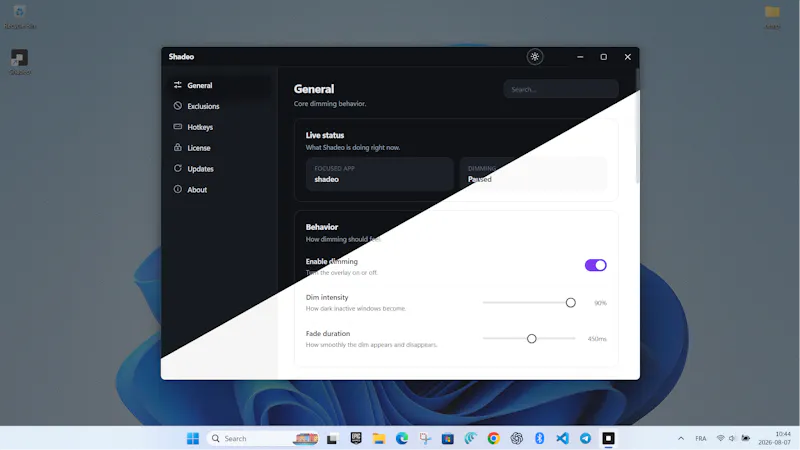Open the Shadeo desktop shortcut
The width and height of the screenshot is (800, 450).
point(20,62)
